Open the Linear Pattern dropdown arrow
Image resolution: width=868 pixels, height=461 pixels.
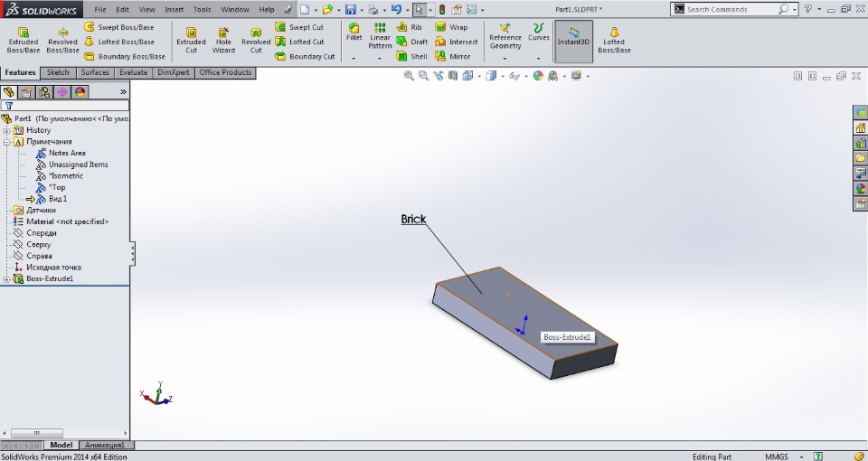pos(380,58)
